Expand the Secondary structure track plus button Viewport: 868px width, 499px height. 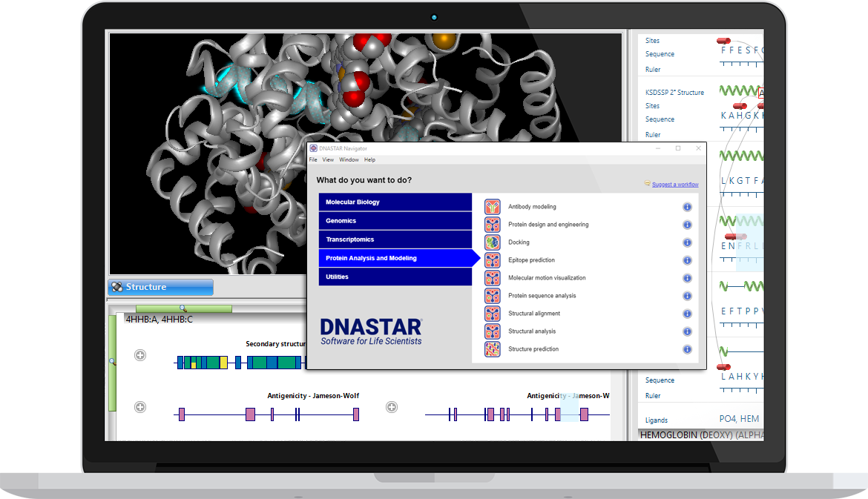coord(140,355)
